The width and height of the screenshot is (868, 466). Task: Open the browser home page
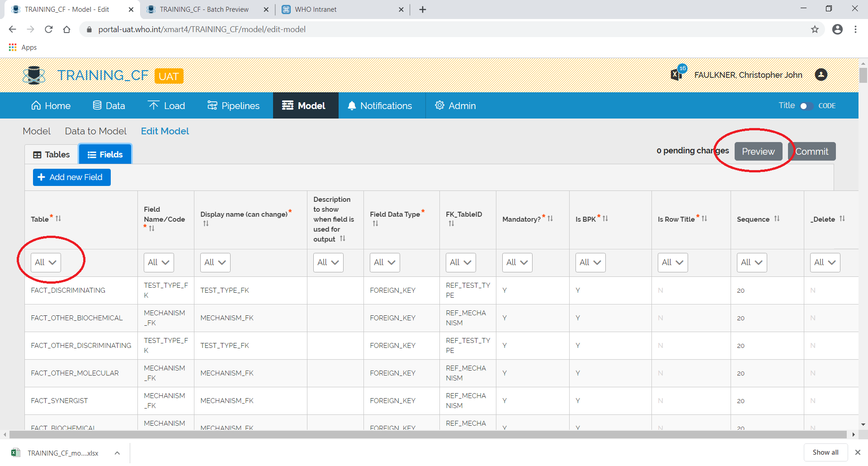point(66,29)
